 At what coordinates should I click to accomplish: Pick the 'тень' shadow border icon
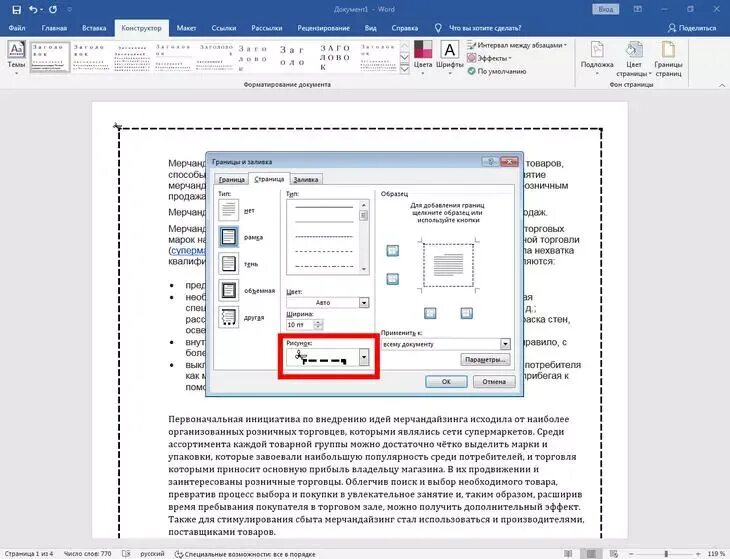coord(228,263)
